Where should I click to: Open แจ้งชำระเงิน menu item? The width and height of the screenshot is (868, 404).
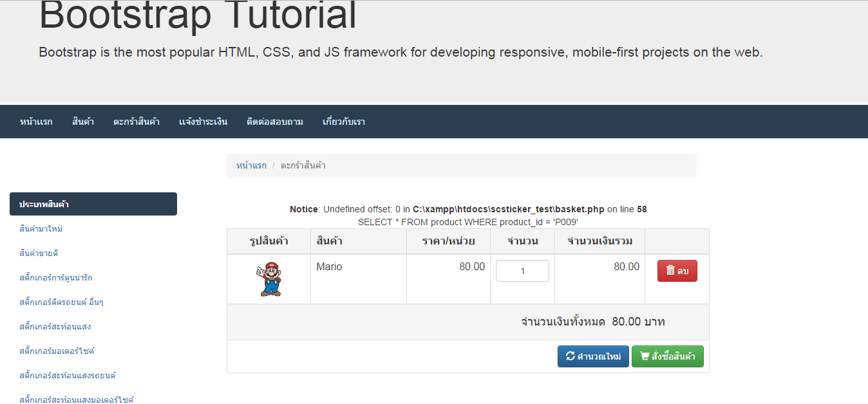point(203,122)
